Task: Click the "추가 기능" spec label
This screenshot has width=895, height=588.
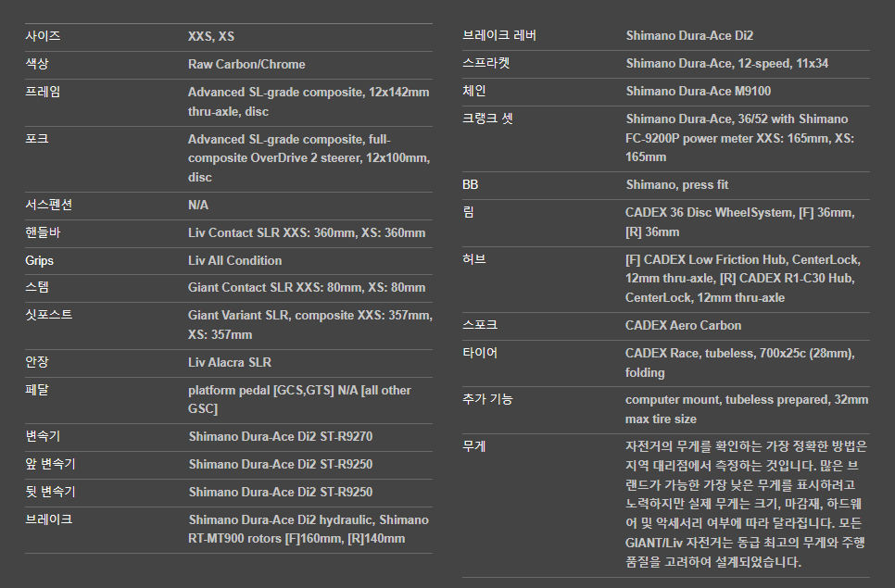Action: pyautogui.click(x=487, y=399)
